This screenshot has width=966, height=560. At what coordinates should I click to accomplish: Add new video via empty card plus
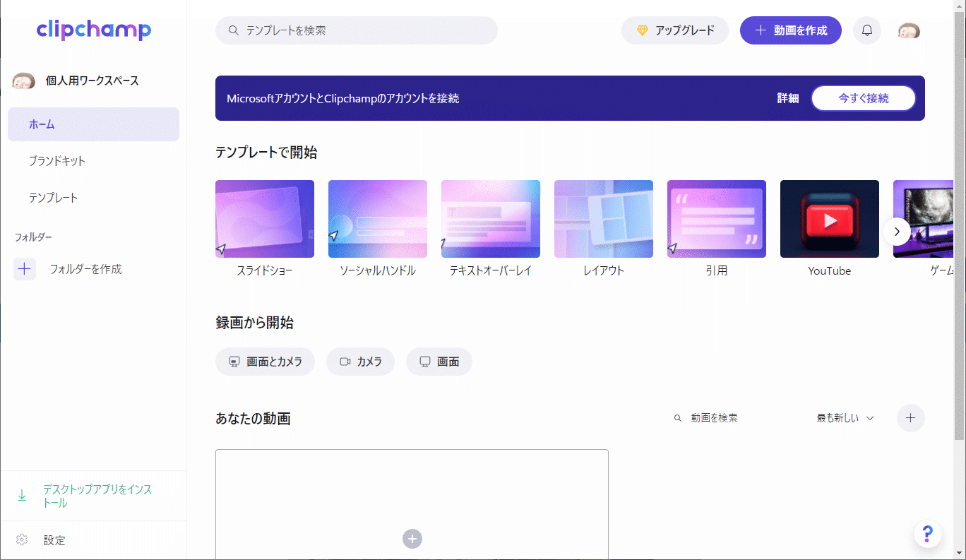pos(412,539)
